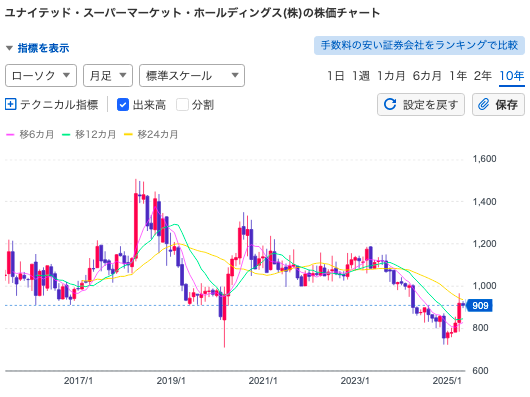Viewport: 530px width, 397px height.
Task: Open 手数料の安い証券会社をランキングで比較 banner
Action: point(419,45)
